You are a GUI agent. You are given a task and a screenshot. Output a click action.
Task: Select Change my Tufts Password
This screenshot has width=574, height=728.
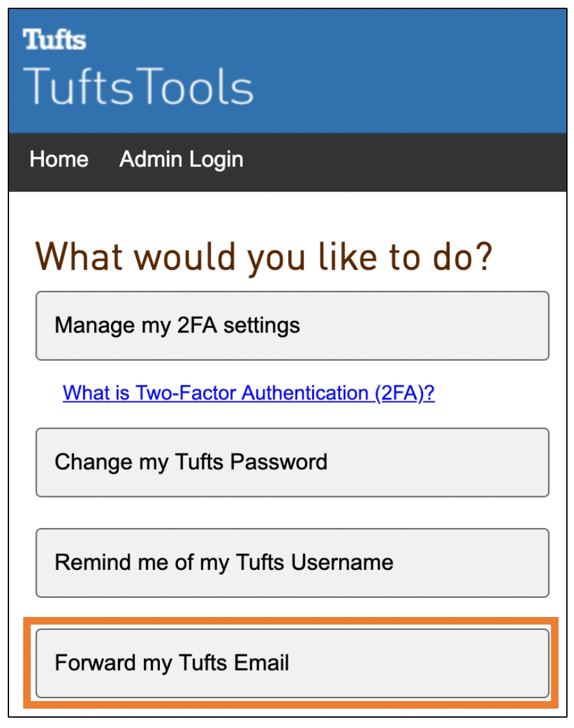(x=292, y=462)
